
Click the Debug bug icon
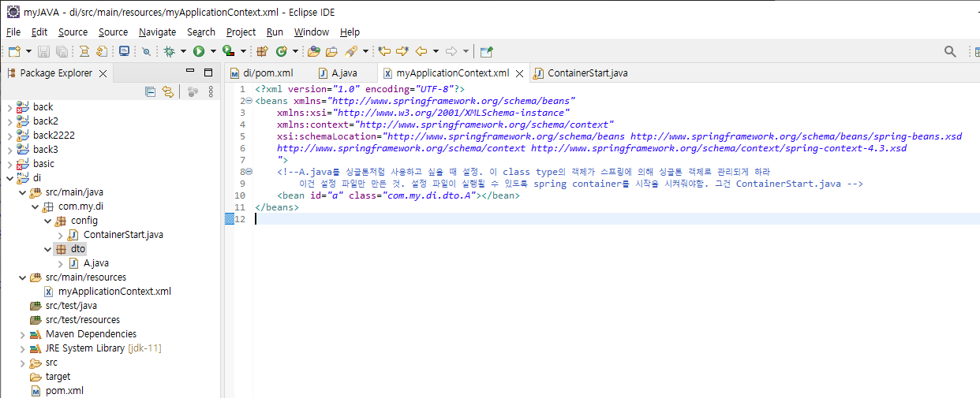(x=169, y=51)
